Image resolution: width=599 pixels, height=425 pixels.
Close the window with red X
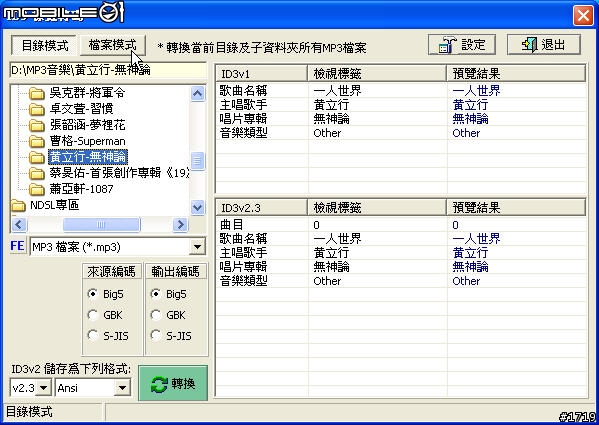583,16
